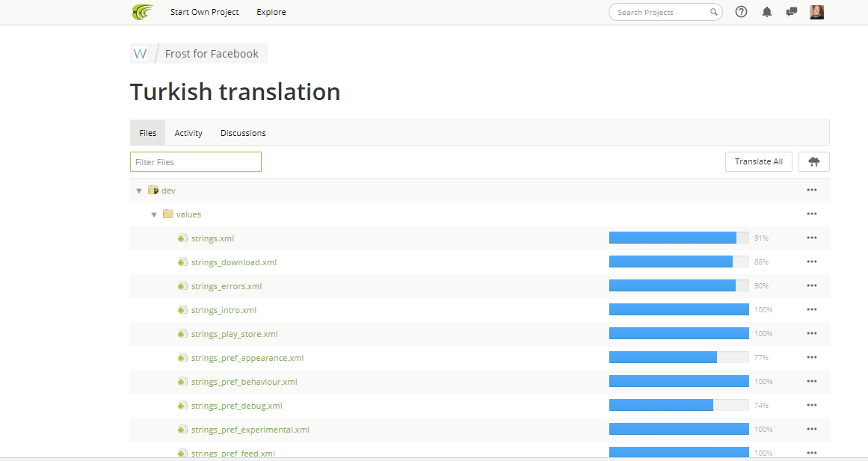Image resolution: width=868 pixels, height=461 pixels.
Task: Switch to the Files tab
Action: coord(148,133)
